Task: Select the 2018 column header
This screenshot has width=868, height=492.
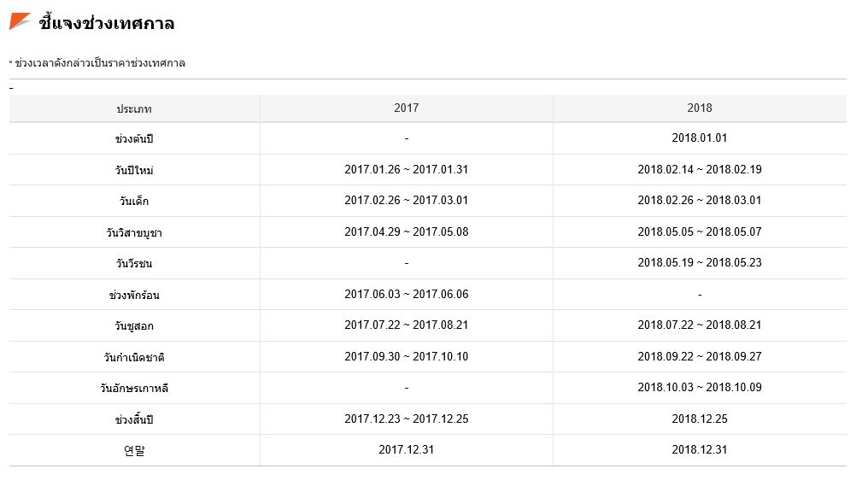Action: pos(700,108)
